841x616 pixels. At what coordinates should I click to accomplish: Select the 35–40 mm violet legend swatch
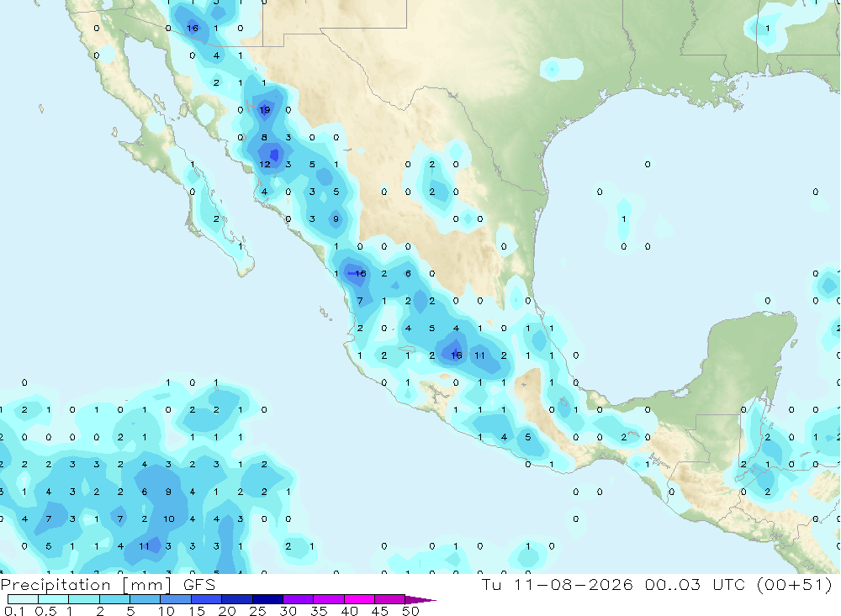[329, 599]
